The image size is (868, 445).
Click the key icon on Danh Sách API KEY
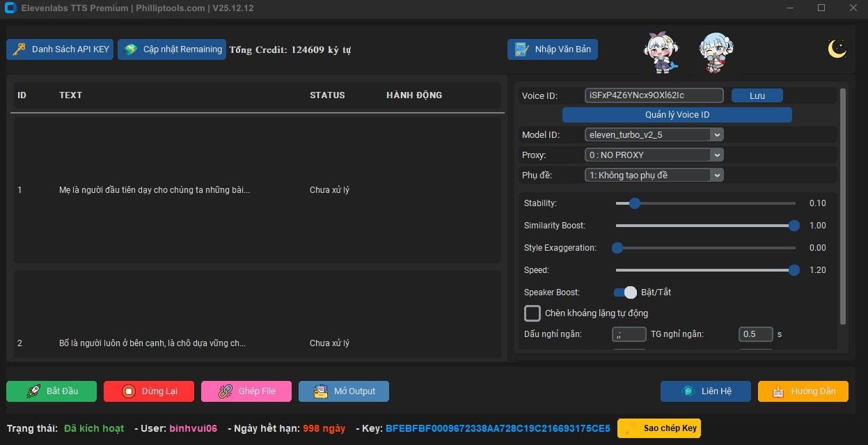[x=19, y=49]
